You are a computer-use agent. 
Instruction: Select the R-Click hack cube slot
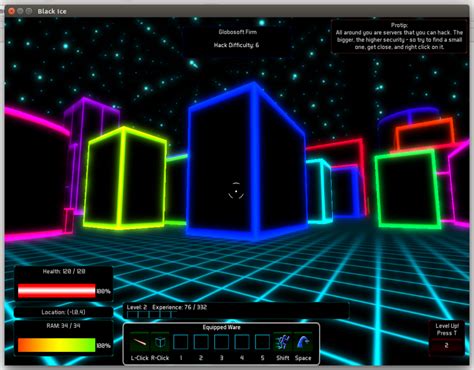pyautogui.click(x=160, y=342)
